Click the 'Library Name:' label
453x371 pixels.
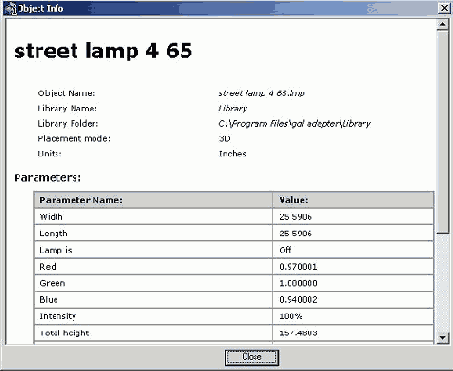point(67,108)
